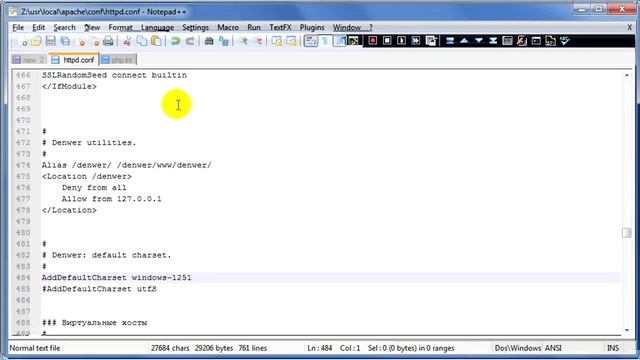Open the Settings menu

point(195,27)
